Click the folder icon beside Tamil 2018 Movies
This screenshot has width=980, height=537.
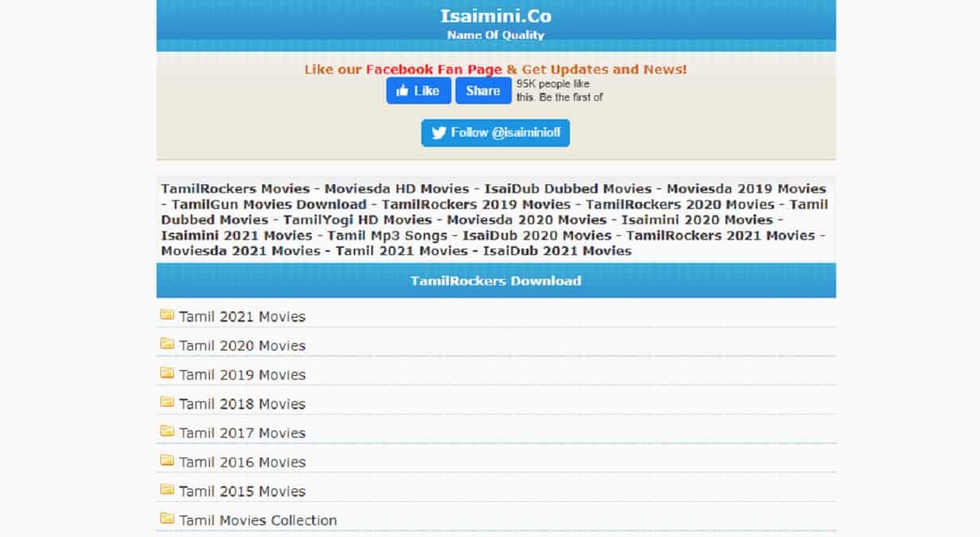(167, 402)
